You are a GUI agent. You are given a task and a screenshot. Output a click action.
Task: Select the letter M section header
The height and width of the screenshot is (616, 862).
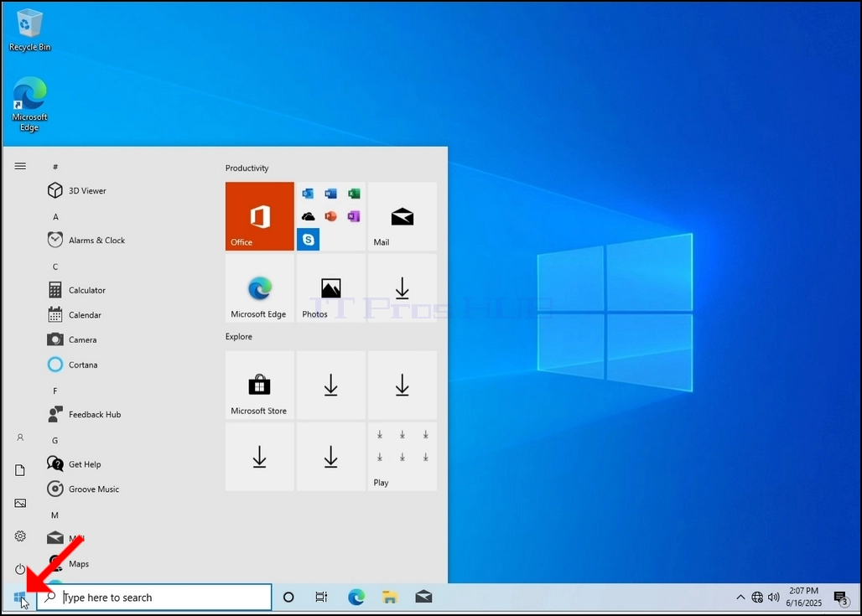click(x=55, y=515)
